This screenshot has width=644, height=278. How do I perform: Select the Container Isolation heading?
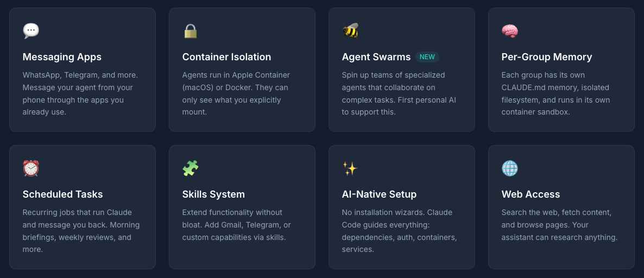point(226,57)
